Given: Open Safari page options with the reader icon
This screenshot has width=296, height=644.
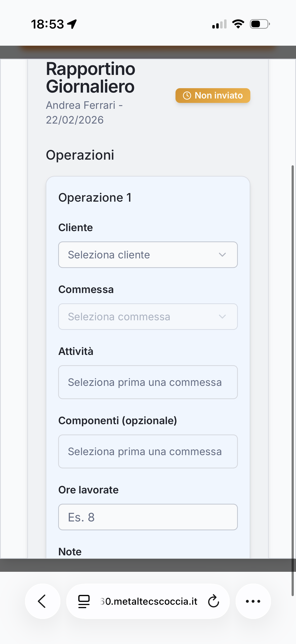Looking at the screenshot, I should click(83, 602).
